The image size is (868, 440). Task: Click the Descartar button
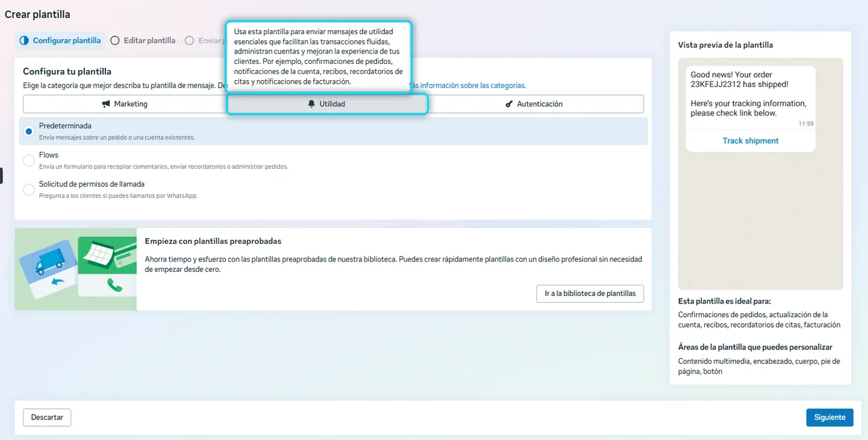[47, 417]
